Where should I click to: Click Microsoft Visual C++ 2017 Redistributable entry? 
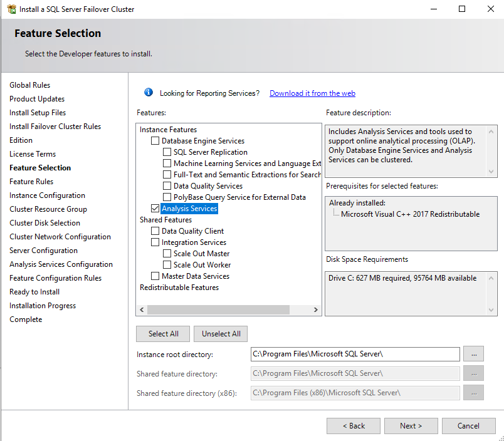410,214
